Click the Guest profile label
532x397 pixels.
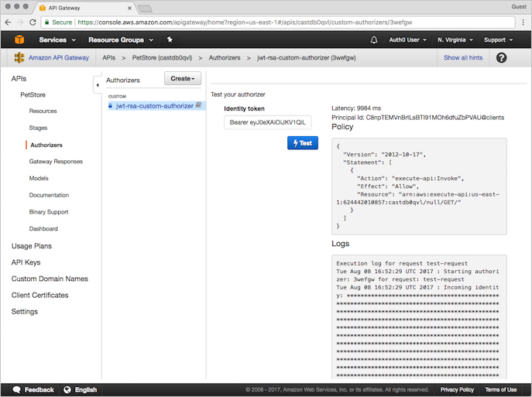(519, 6)
